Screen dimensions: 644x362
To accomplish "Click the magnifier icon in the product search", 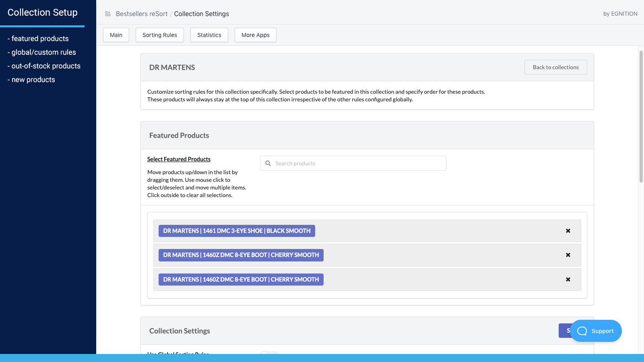I will [268, 163].
